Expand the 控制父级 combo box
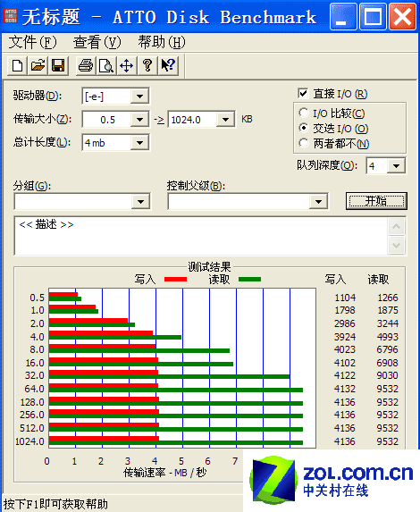Screen dimensions: 420x512 [x=318, y=201]
